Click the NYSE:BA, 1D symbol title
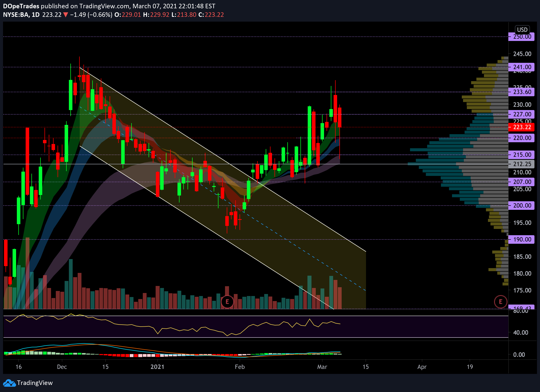The height and width of the screenshot is (392, 540). pos(21,15)
